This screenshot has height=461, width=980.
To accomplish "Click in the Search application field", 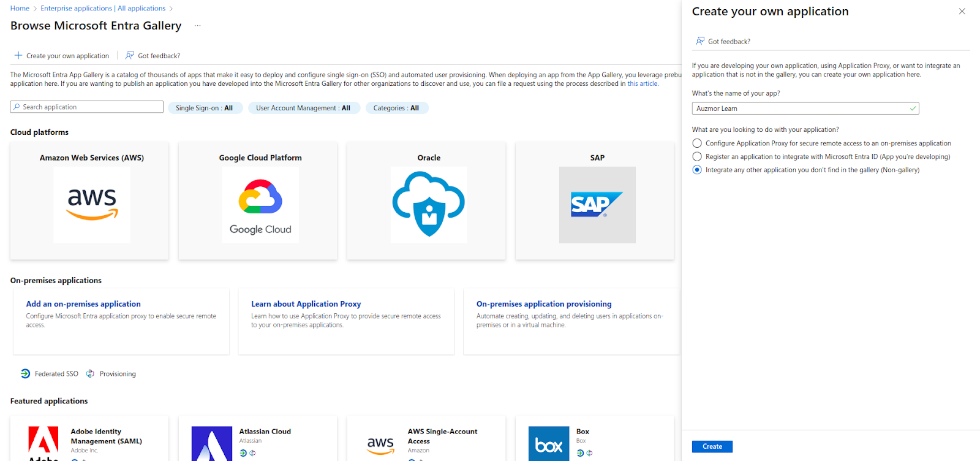I will pos(87,107).
